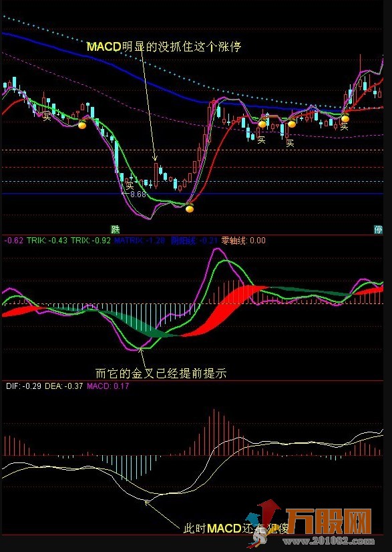Click the annotation 而它的金叉已经提前提示
This screenshot has width=392, height=552.
click(x=161, y=373)
